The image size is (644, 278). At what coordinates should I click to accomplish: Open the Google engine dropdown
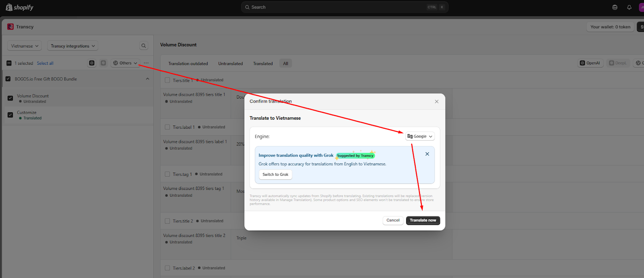pos(420,136)
